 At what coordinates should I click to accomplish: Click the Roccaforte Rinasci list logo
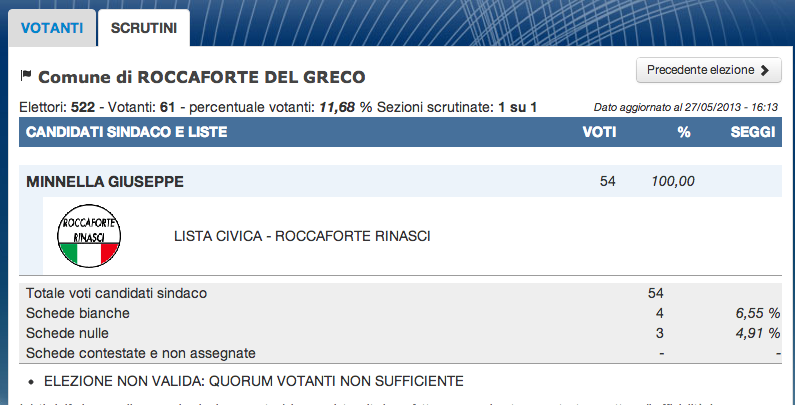click(x=90, y=235)
